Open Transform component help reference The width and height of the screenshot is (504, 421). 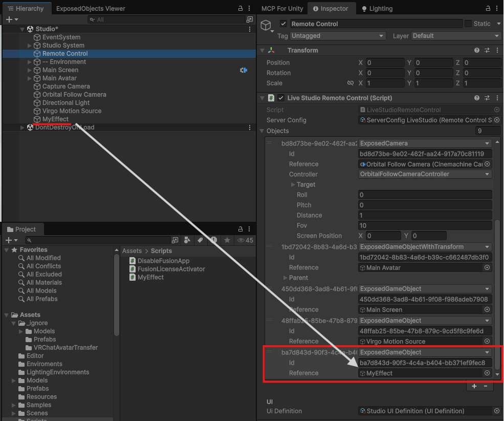coord(477,50)
